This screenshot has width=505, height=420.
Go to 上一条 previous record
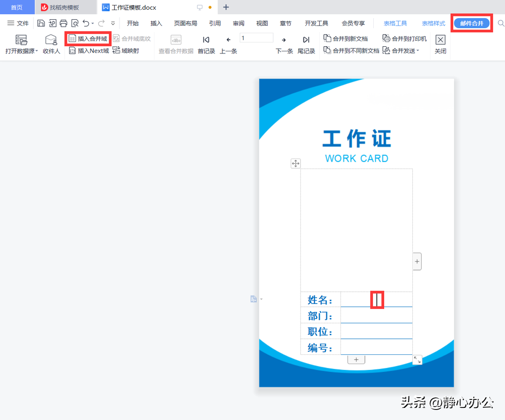(x=229, y=45)
